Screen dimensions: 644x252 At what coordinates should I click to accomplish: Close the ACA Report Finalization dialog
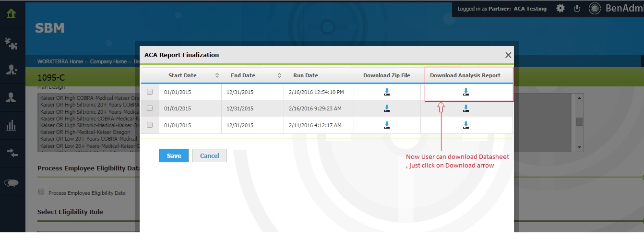(x=508, y=55)
